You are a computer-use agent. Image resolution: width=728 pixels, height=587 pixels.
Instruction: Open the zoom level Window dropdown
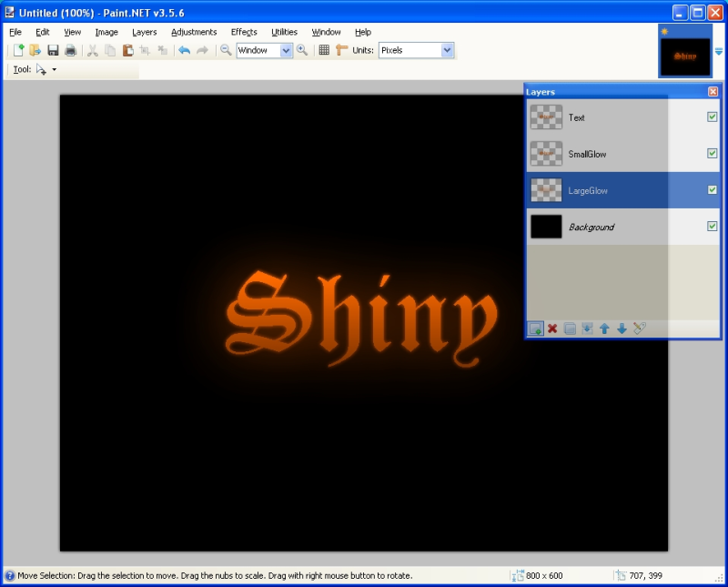tap(286, 51)
